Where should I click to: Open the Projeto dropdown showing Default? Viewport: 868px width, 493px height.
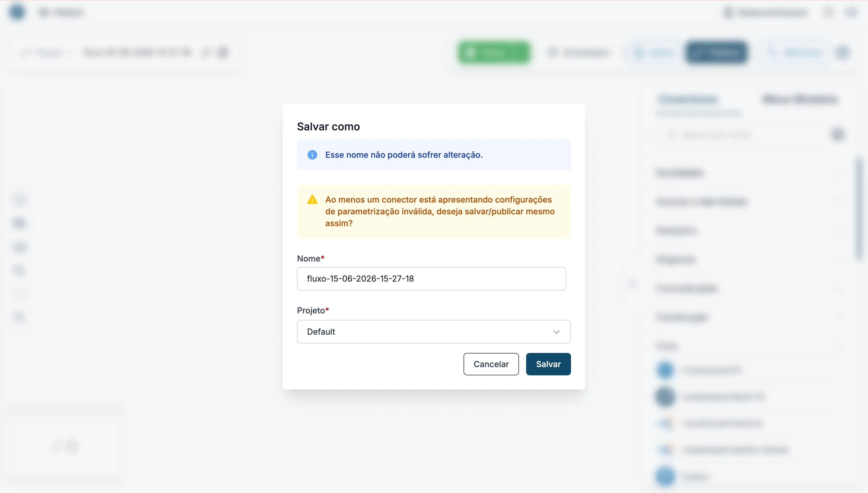[434, 331]
